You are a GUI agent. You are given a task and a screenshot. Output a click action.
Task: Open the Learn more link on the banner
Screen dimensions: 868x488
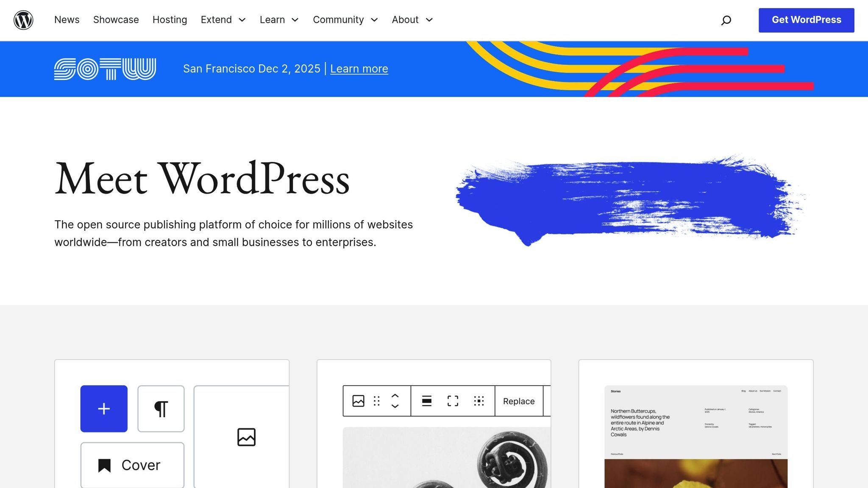(359, 68)
